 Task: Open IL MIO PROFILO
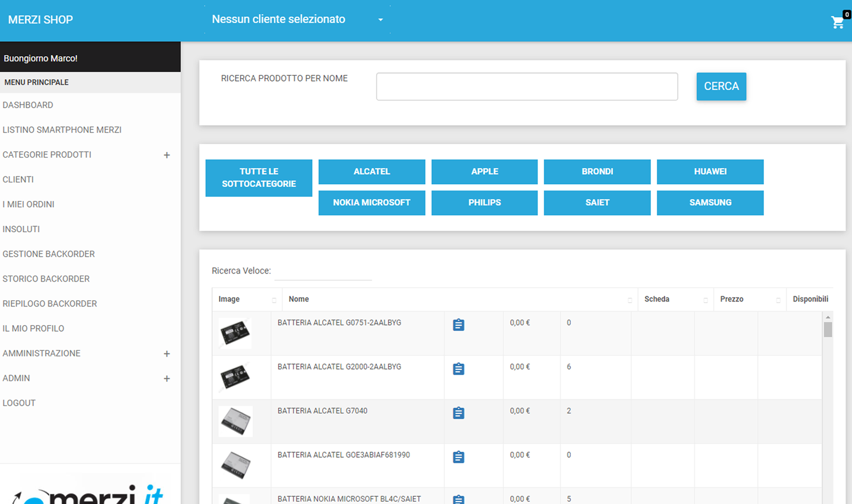coord(33,329)
